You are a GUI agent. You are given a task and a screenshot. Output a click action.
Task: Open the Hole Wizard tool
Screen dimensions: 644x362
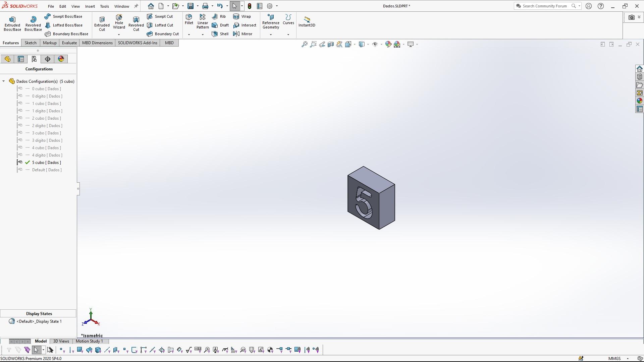pyautogui.click(x=119, y=21)
